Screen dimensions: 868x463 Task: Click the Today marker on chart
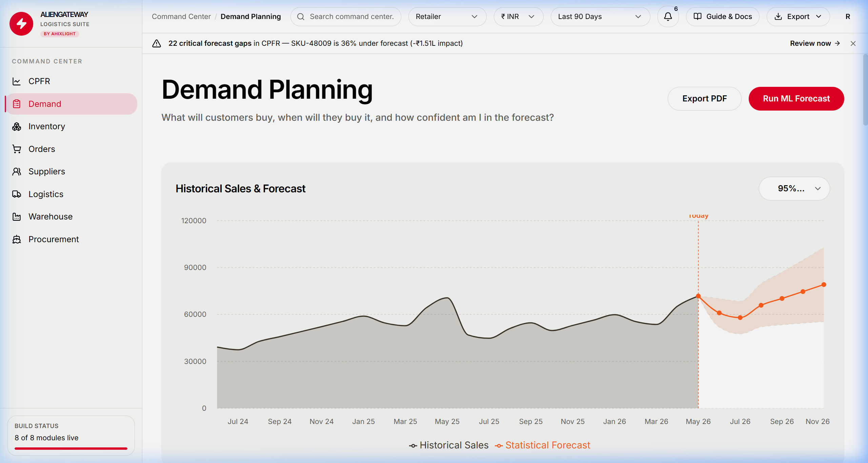tap(698, 216)
